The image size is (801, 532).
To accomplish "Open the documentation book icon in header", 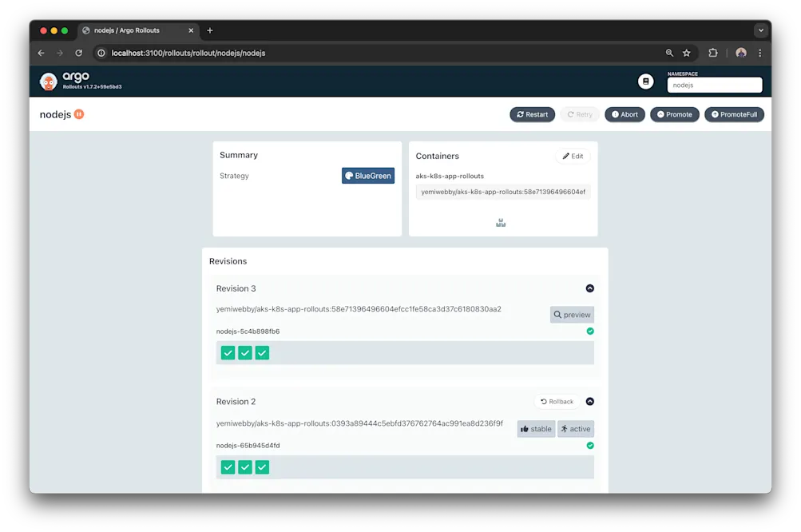I will (x=646, y=81).
